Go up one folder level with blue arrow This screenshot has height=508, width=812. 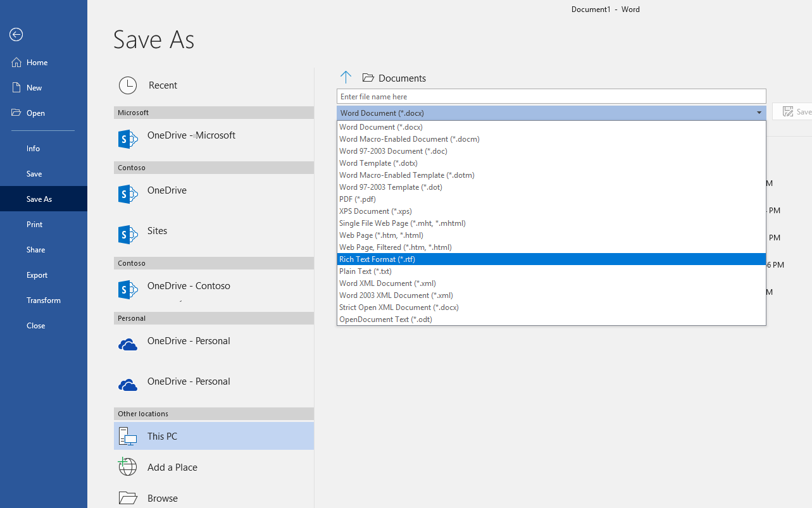[x=346, y=78]
